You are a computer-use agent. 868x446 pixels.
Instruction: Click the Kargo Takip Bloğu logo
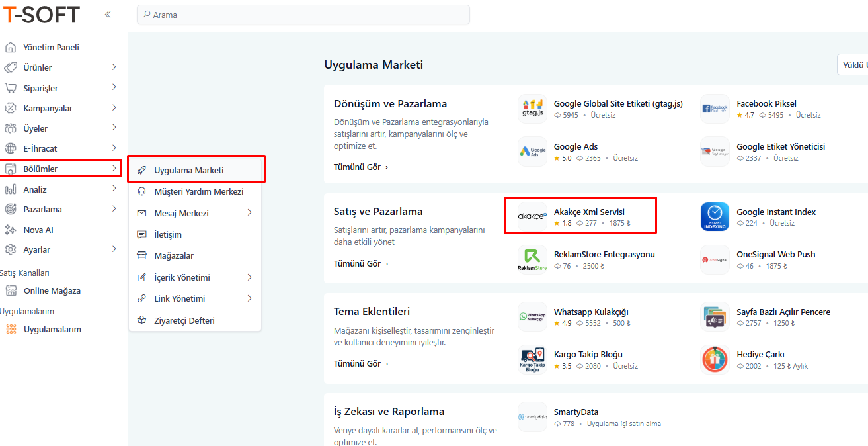[532, 359]
